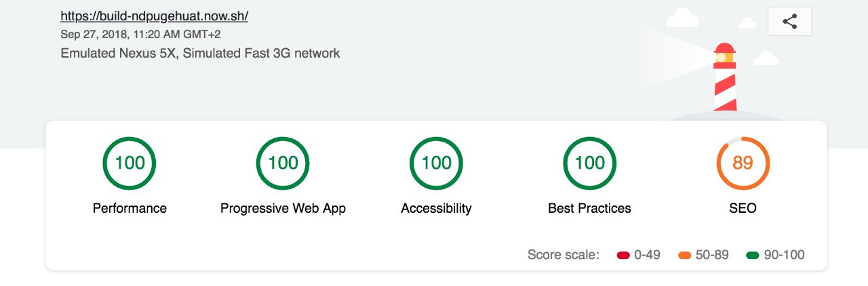868x286 pixels.
Task: Click the Progressive Web App score gauge
Action: pos(283,163)
